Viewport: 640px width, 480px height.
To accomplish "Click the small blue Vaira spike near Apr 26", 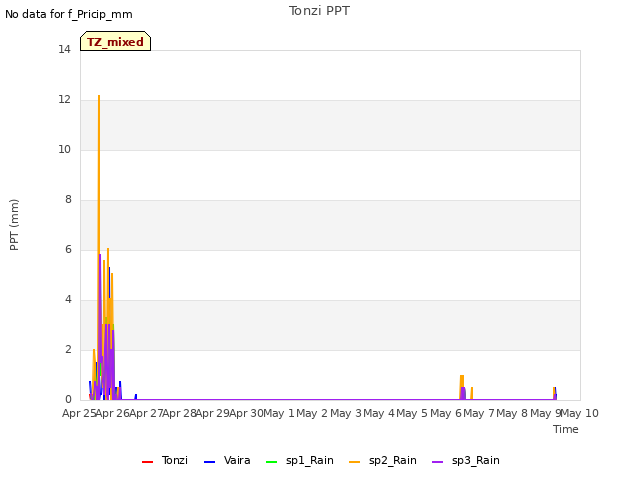I will coord(136,396).
